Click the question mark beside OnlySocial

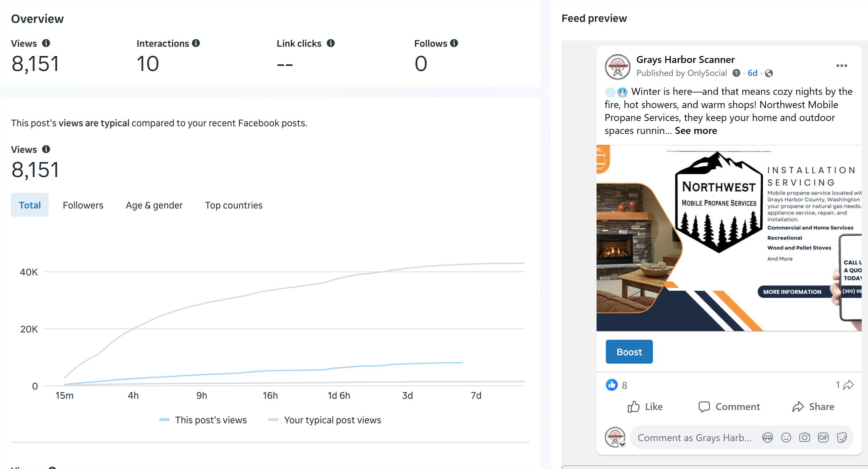(x=736, y=73)
